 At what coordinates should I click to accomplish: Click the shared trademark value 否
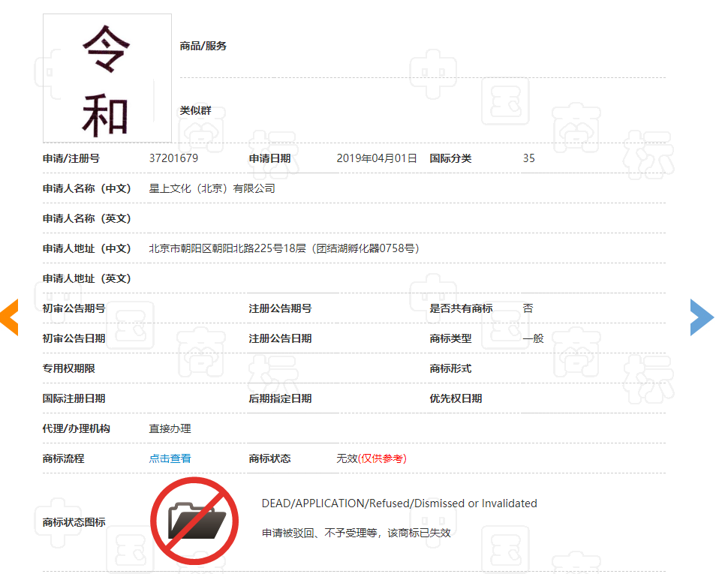[x=528, y=308]
